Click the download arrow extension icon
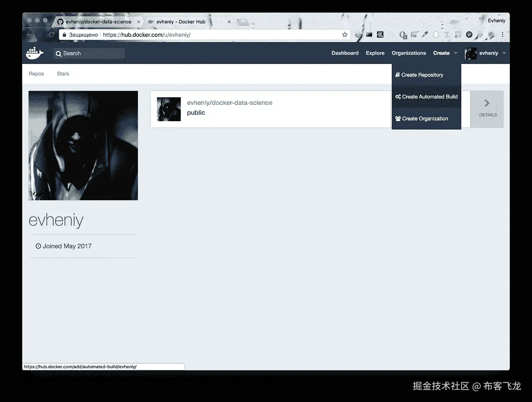Screen dimensions: 532x402 click(480, 35)
